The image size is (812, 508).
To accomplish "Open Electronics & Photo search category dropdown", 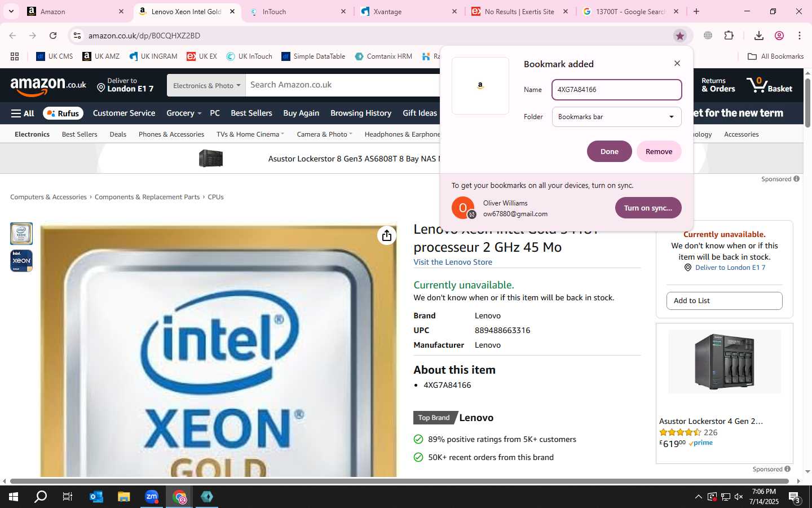I will [206, 85].
